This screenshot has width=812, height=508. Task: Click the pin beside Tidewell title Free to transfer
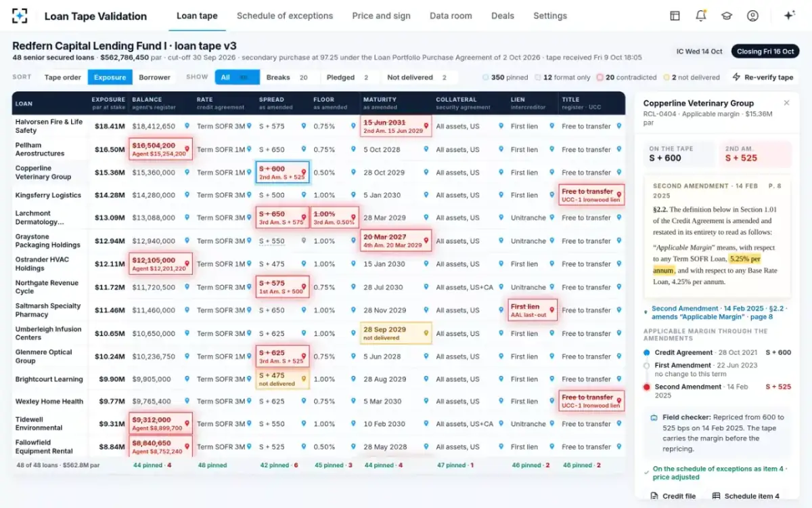point(618,424)
